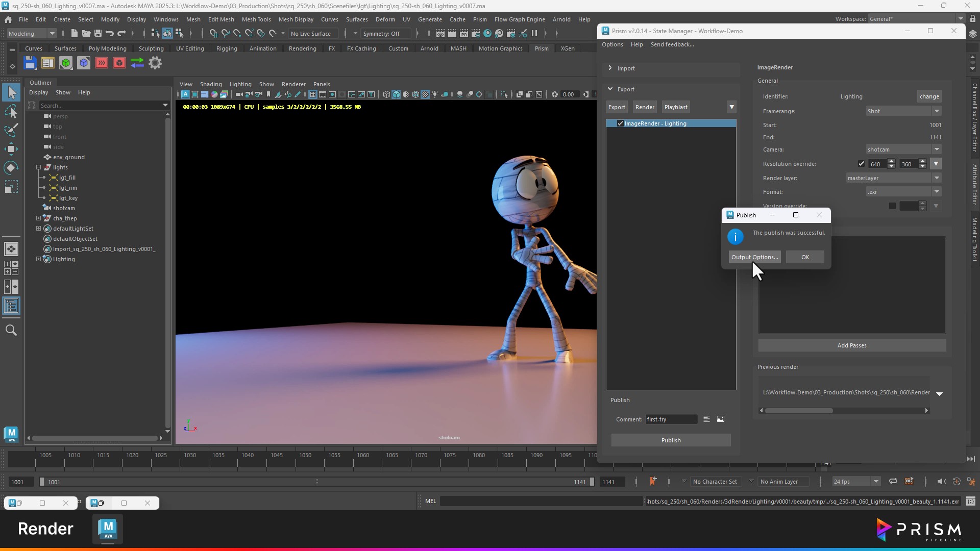Open the Prism menu in Maya menu bar
The image size is (980, 551).
click(x=480, y=19)
